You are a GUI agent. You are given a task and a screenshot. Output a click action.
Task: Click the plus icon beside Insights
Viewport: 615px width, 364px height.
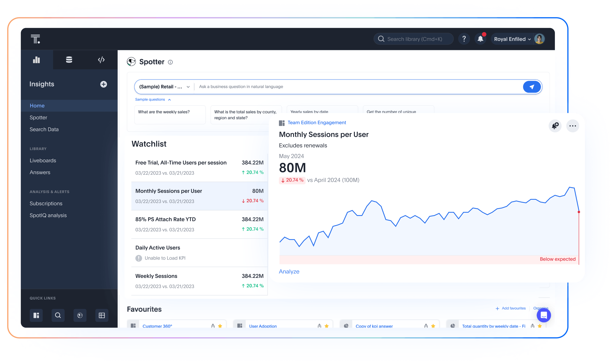(104, 84)
